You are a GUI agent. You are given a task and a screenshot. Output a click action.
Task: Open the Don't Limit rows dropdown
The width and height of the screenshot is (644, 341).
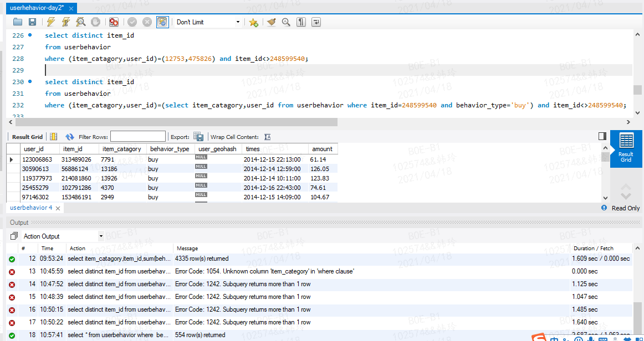(x=208, y=22)
